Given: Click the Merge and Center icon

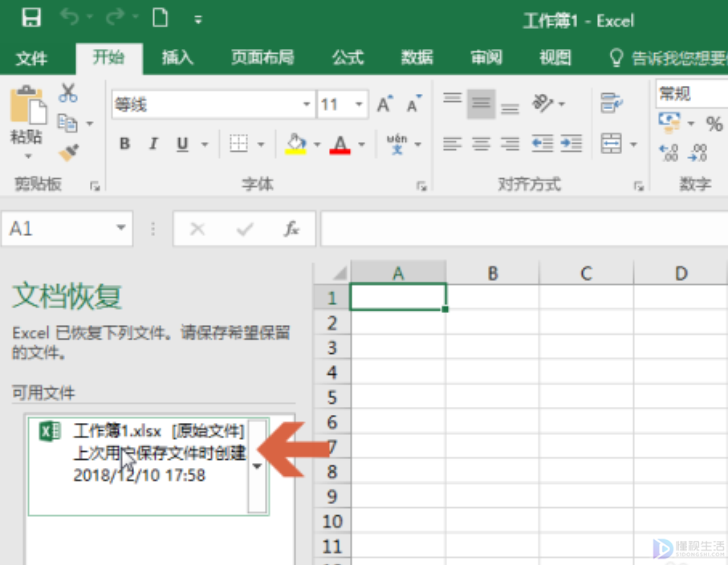Looking at the screenshot, I should coord(611,144).
